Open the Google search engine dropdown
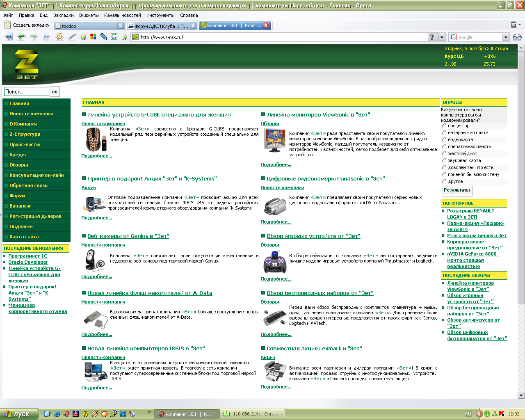Screen dimensions: 525x420 (x=506, y=37)
